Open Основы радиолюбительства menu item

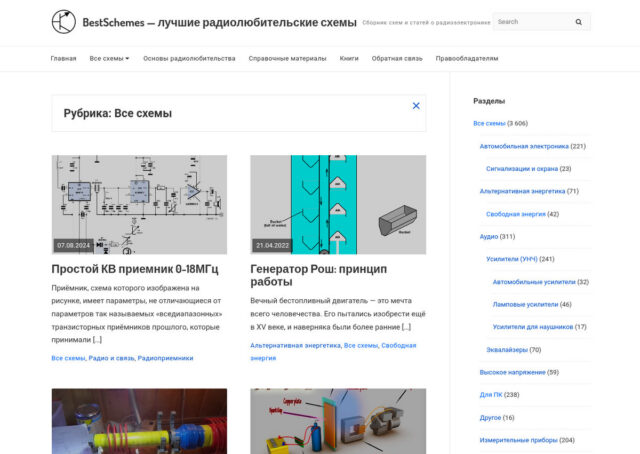(x=189, y=58)
